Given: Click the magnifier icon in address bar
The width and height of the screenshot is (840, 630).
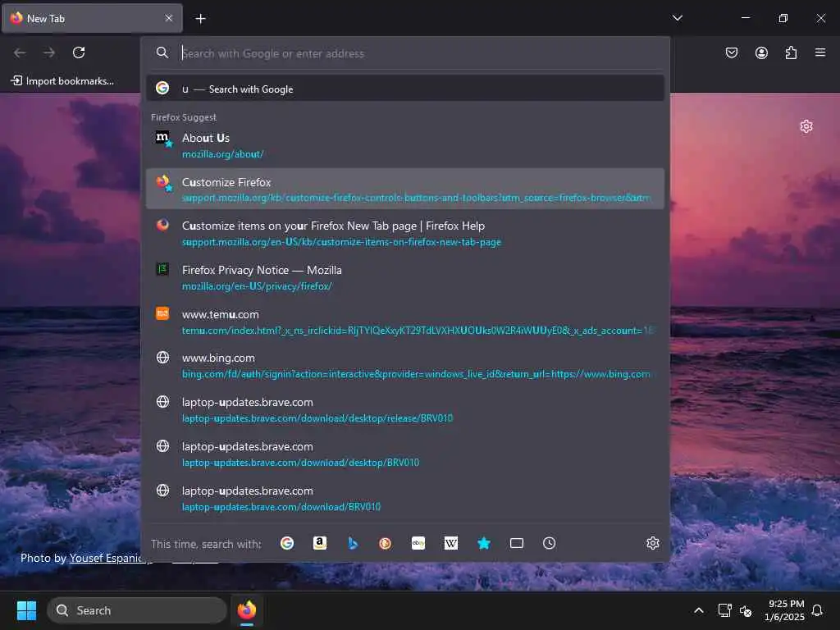Looking at the screenshot, I should click(x=162, y=52).
